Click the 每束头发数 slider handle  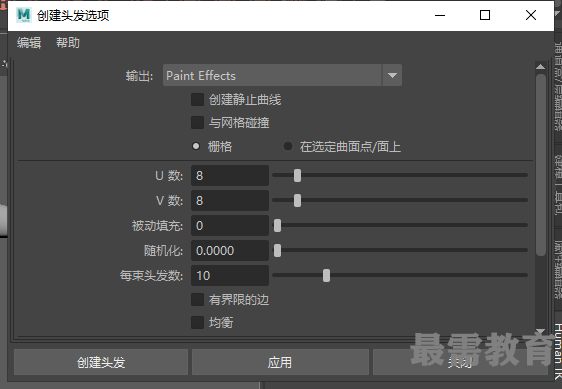pos(326,276)
